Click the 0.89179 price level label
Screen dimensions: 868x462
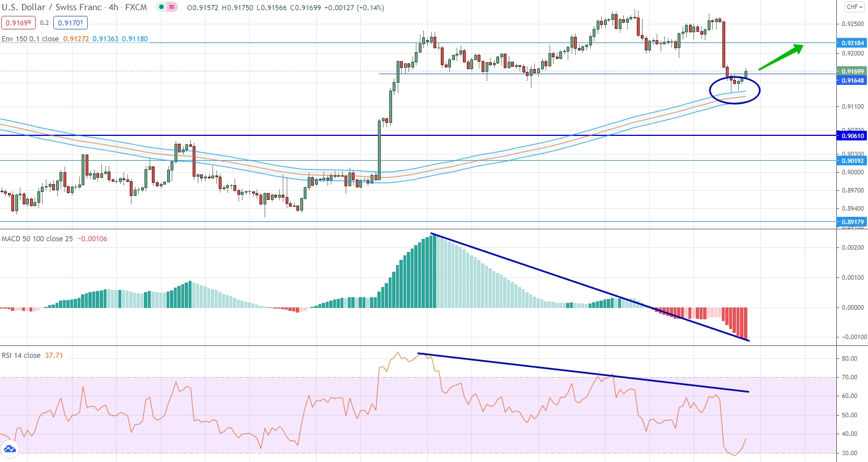pos(852,222)
